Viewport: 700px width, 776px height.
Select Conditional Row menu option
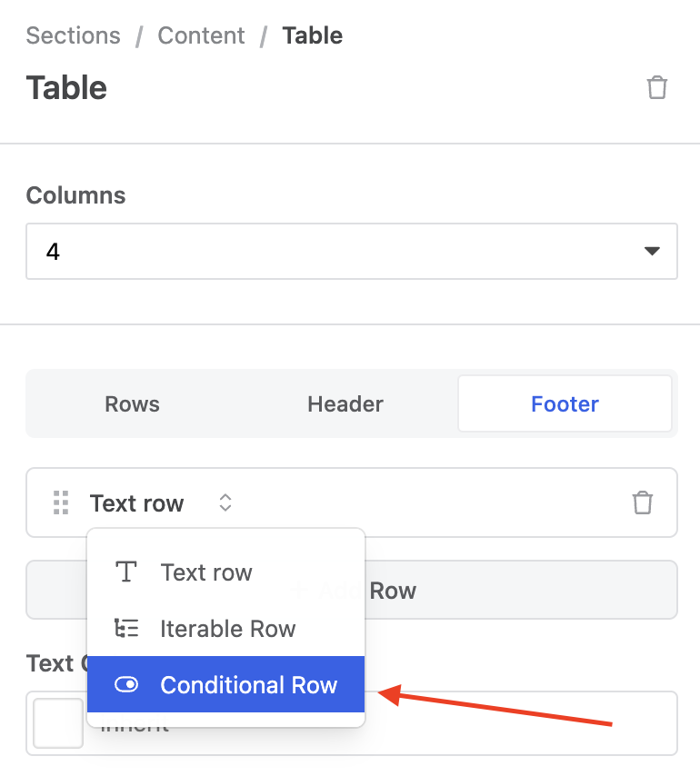[x=248, y=685]
